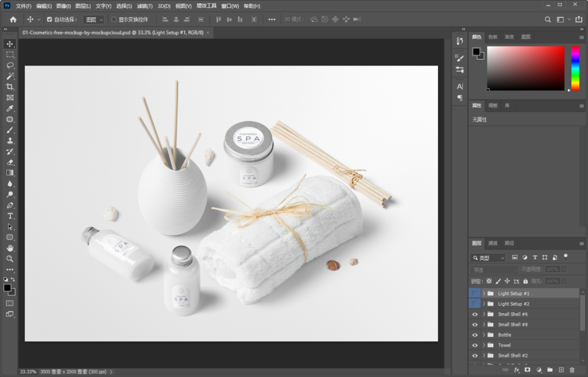Open the workspace switcher dropdown

[563, 20]
